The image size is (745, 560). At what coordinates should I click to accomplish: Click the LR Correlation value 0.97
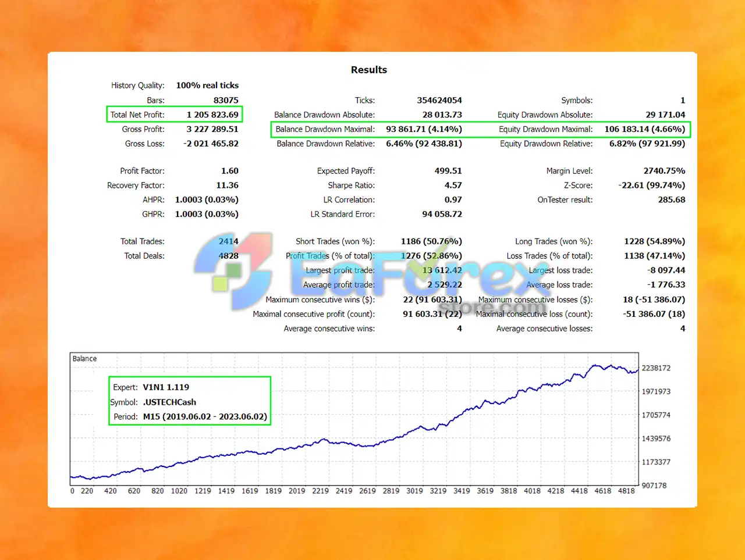click(x=453, y=199)
